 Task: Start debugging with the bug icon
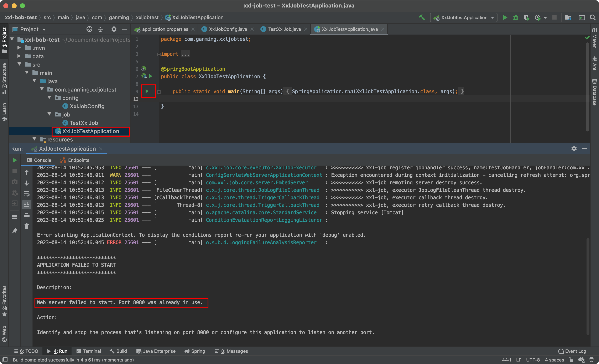(516, 17)
